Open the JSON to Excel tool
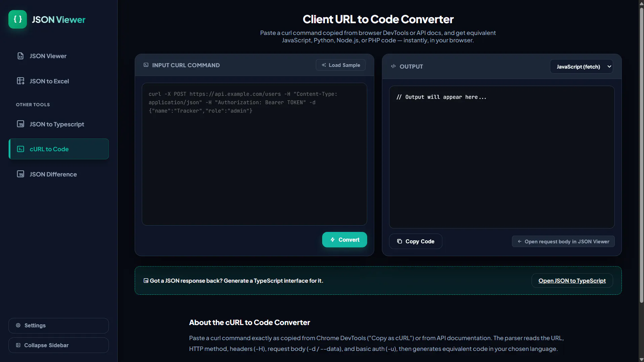This screenshot has height=362, width=644. 58,81
